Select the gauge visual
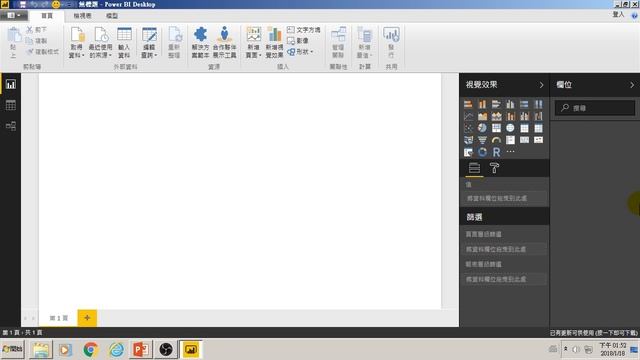This screenshot has height=360, width=640. (496, 140)
